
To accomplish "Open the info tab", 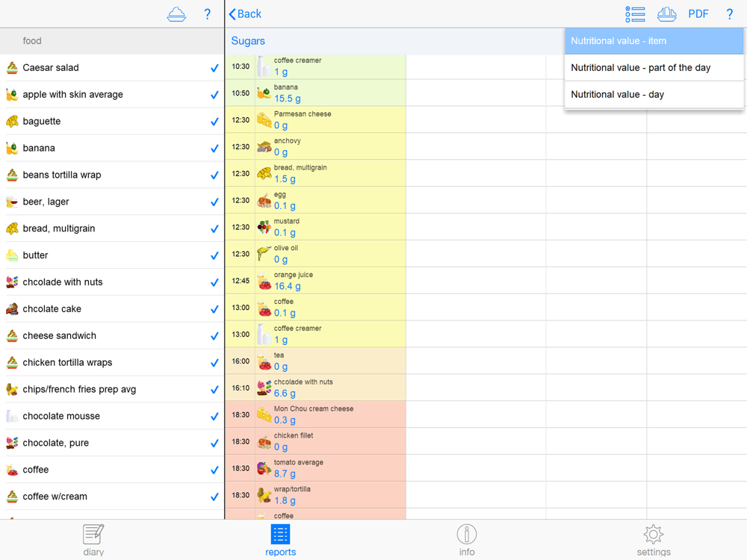I will click(467, 540).
